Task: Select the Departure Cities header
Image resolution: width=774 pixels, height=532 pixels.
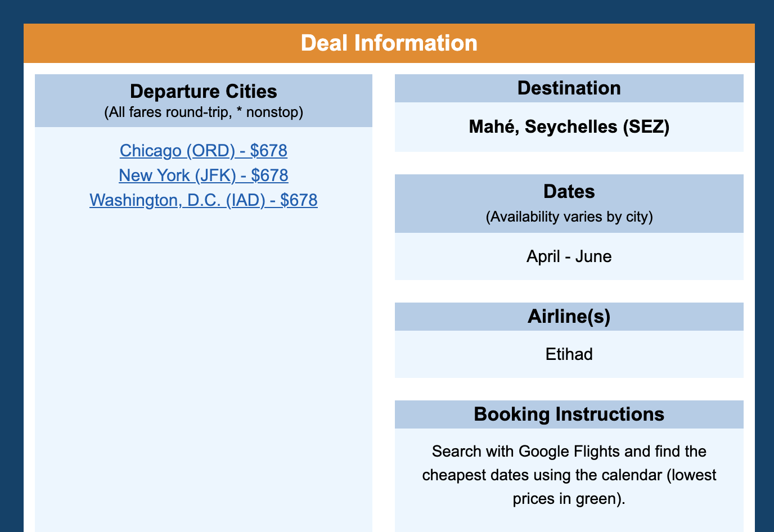Action: click(x=203, y=91)
